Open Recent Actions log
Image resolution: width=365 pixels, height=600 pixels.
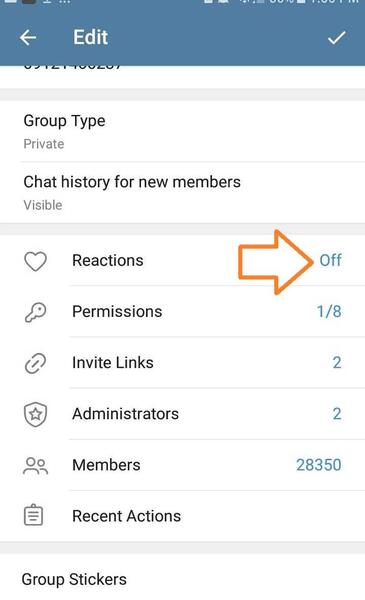[182, 516]
